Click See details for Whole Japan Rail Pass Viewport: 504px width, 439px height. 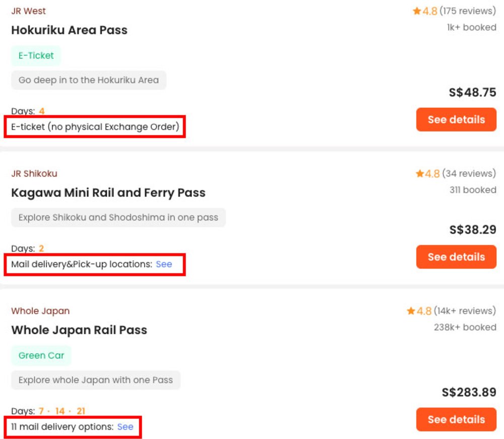[x=456, y=419]
